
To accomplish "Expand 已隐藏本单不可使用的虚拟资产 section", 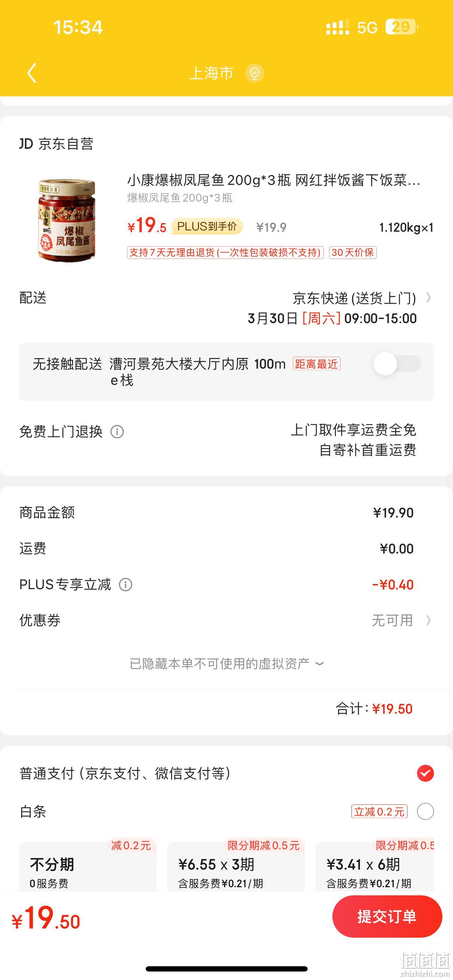I will coord(227,664).
